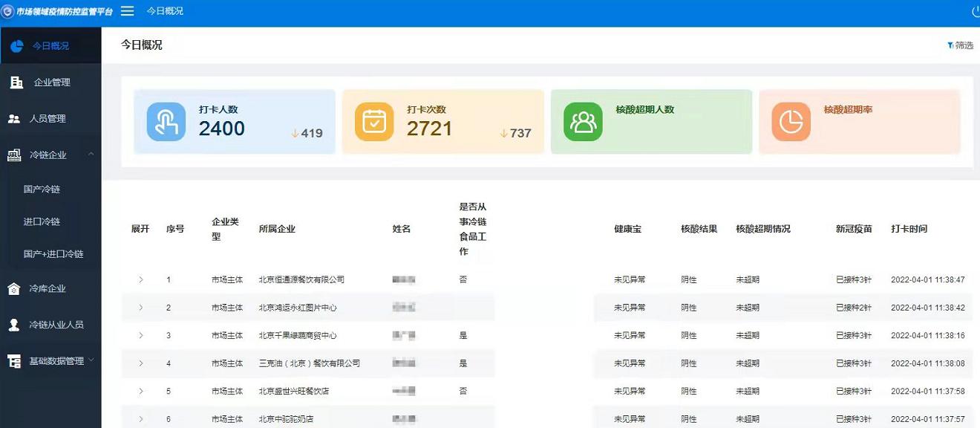
Task: Collapse the 冷链企业 submenu chevron
Action: click(91, 155)
